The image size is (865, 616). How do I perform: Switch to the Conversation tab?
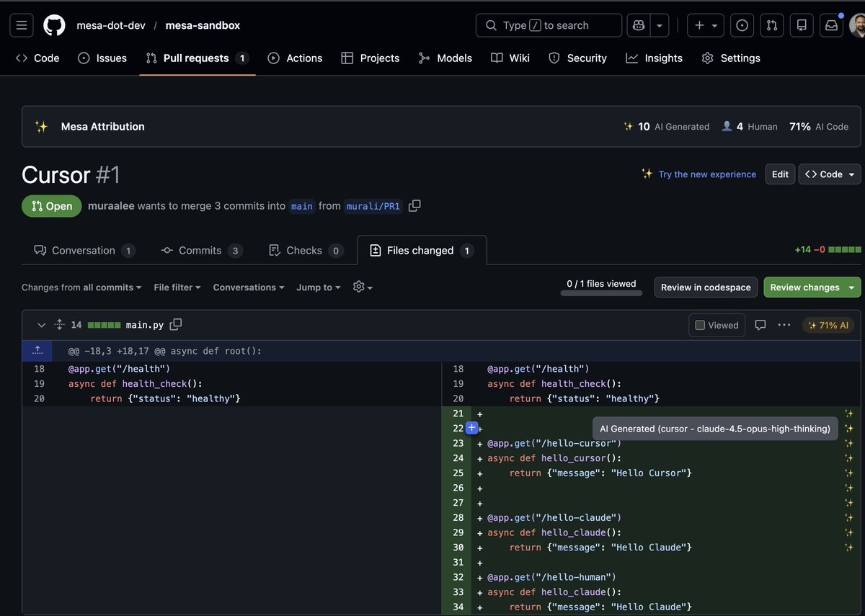pos(84,251)
